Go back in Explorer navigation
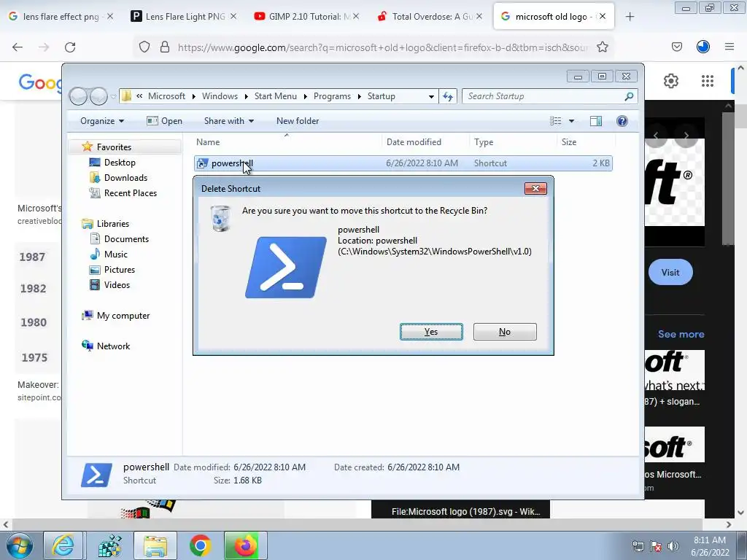The height and width of the screenshot is (560, 747). tap(79, 96)
